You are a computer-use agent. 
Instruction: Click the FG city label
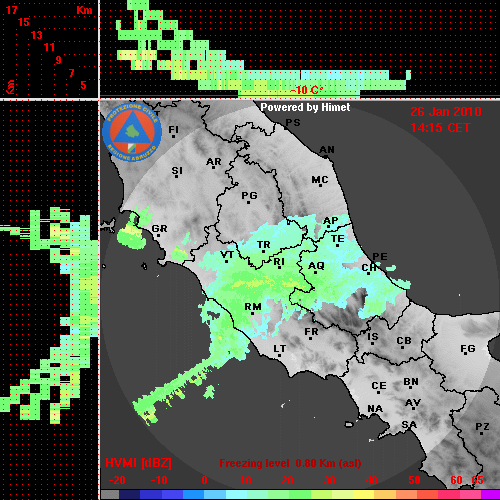click(468, 349)
